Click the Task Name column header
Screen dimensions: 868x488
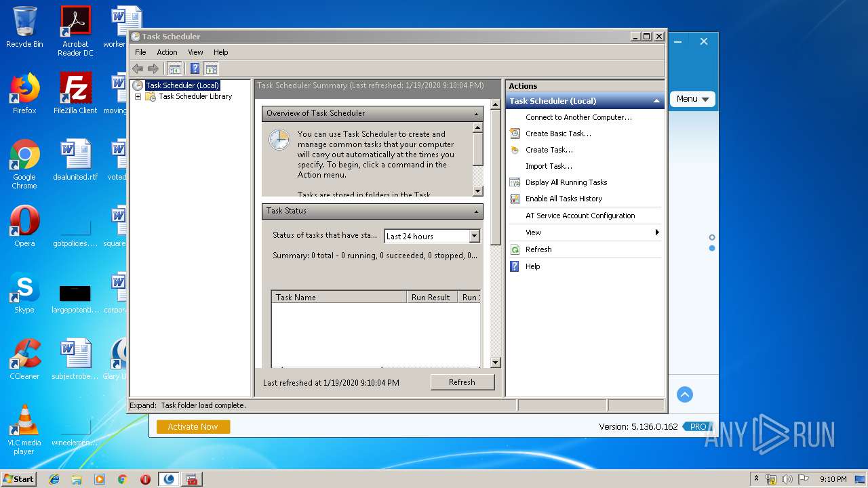tap(339, 297)
